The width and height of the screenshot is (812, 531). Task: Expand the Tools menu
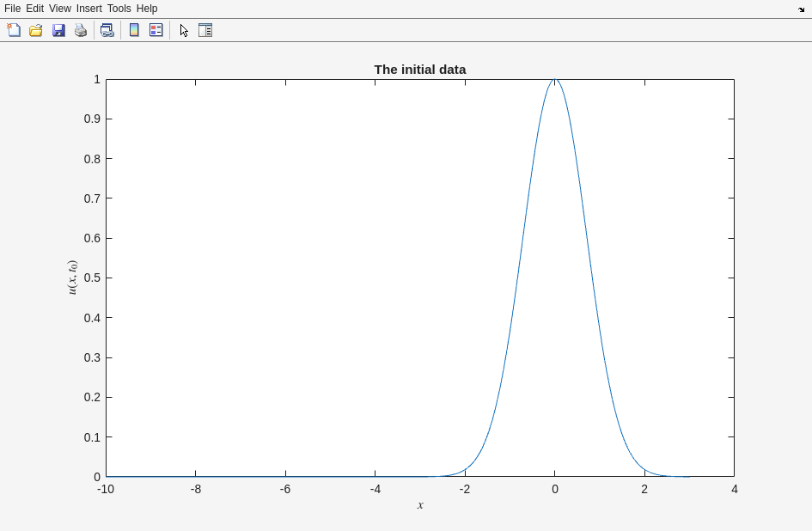(x=119, y=9)
